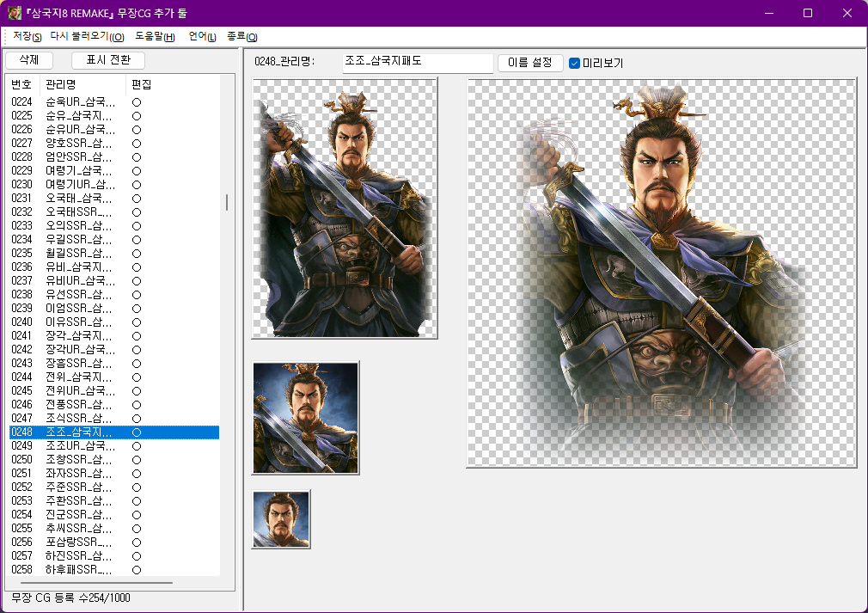Viewport: 868px width, 613px height.
Task: Click the large preview image
Action: coord(662,273)
